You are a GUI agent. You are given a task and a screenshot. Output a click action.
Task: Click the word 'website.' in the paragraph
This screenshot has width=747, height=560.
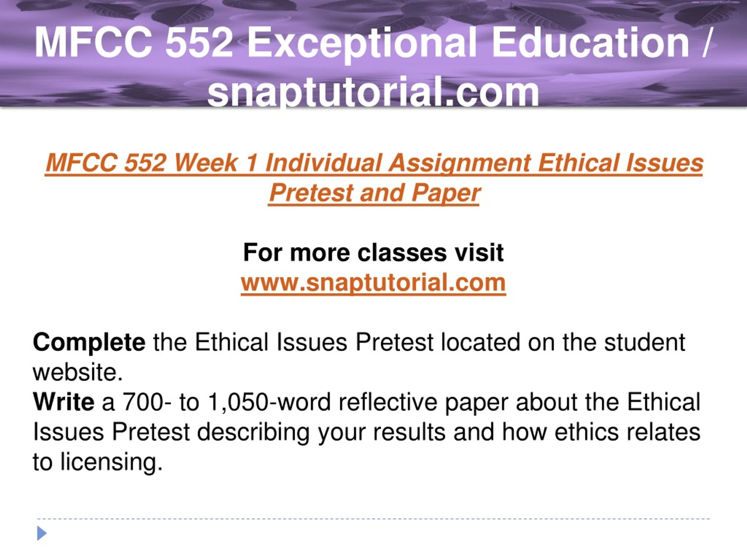pyautogui.click(x=78, y=373)
